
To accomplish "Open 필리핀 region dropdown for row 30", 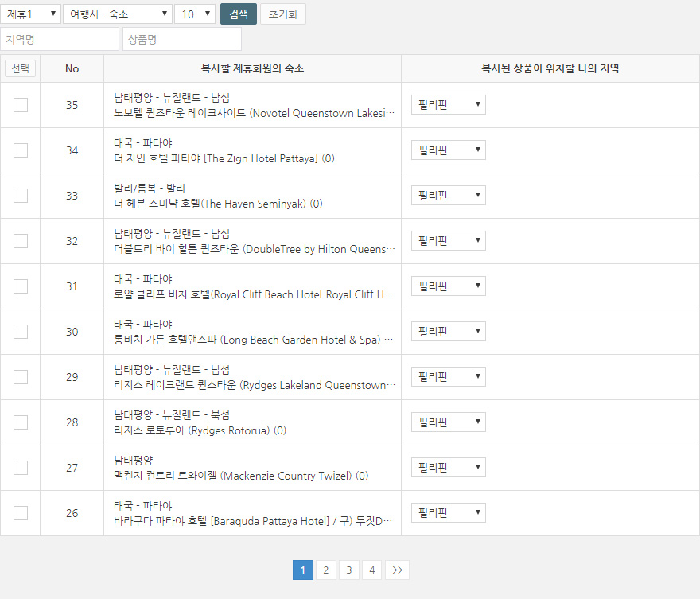I will pos(448,331).
